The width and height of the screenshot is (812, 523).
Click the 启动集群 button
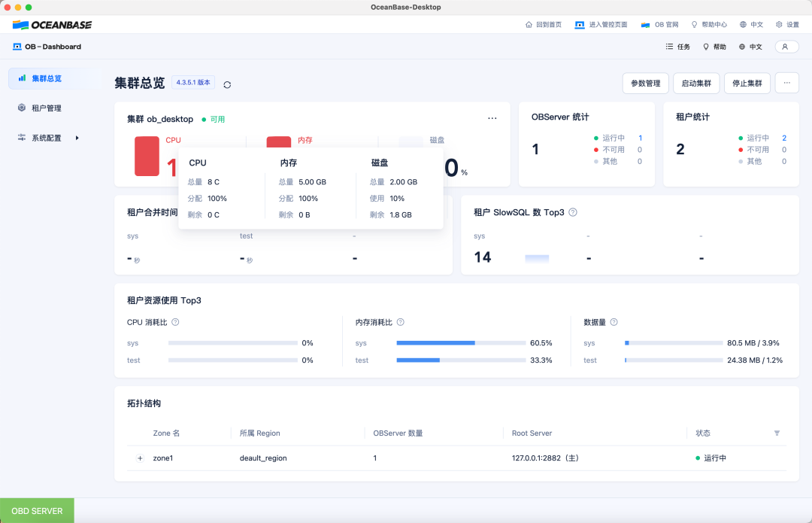pyautogui.click(x=696, y=83)
